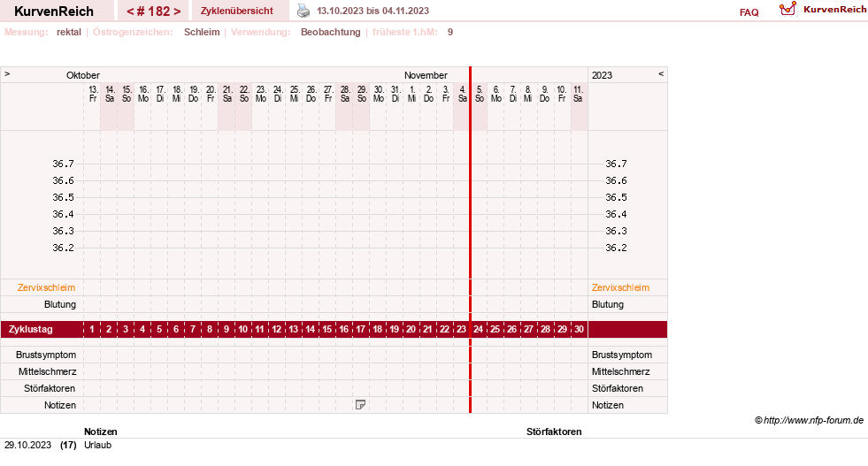
Task: Click the note date 29.10.2023
Action: (x=27, y=445)
